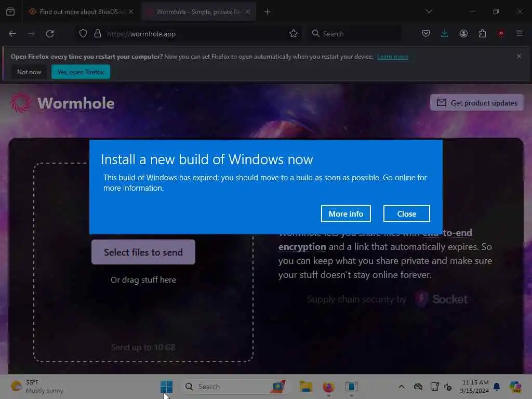Open the Firefox application menu
532x399 pixels.
click(x=520, y=33)
